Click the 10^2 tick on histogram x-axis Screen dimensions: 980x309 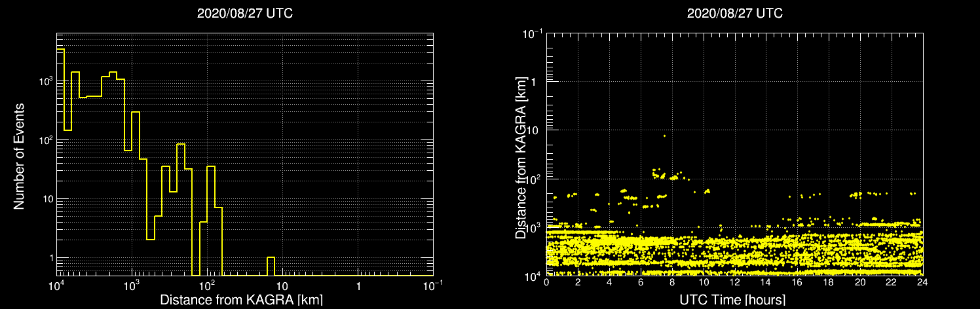coord(208,285)
